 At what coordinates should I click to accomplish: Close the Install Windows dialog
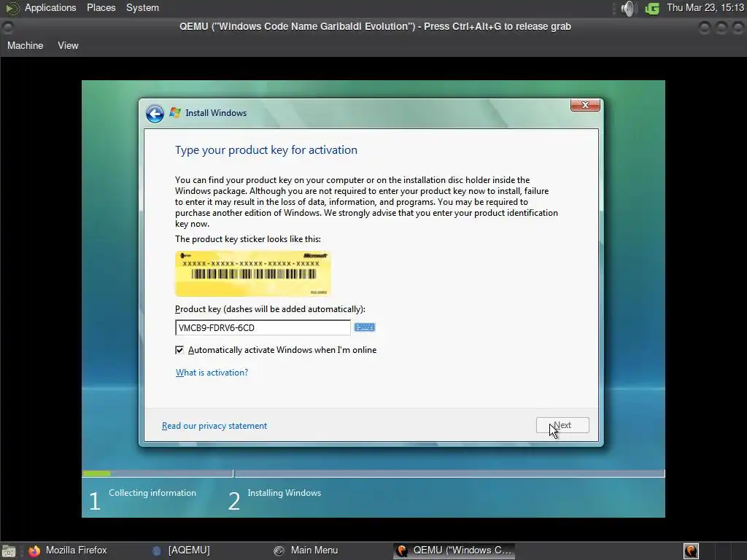[x=585, y=105]
